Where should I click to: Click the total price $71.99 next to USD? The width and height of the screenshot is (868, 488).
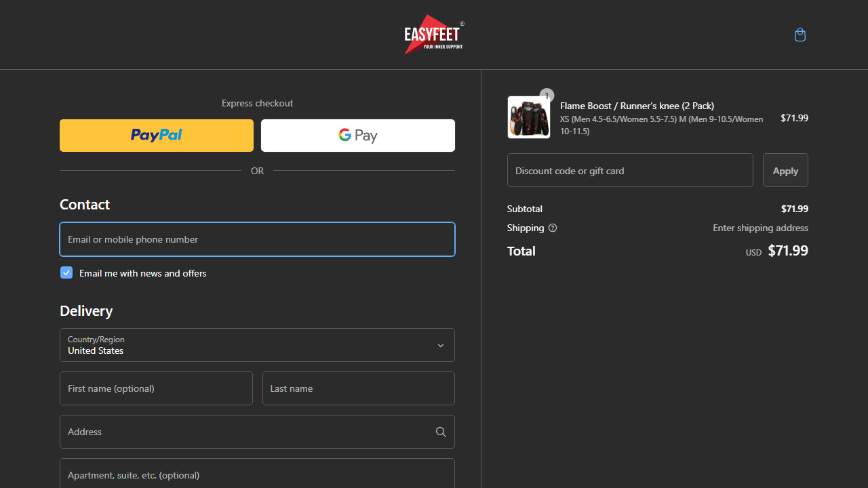[x=788, y=251]
